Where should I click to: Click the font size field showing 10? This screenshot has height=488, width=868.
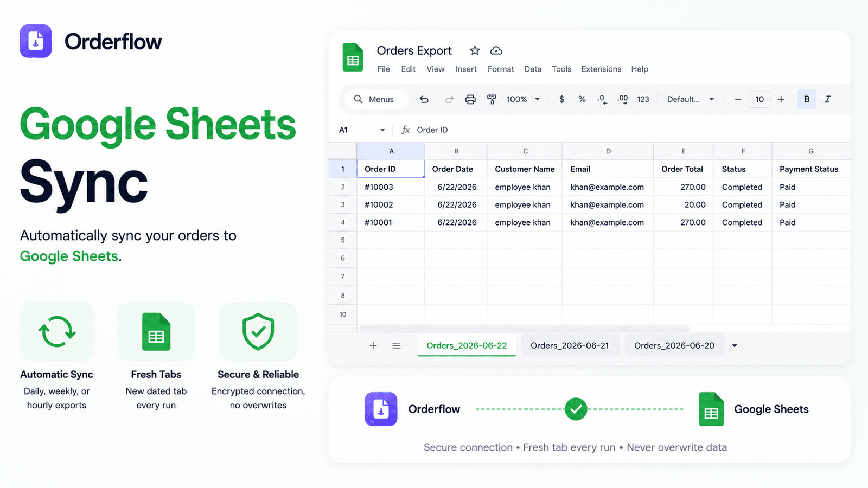[x=759, y=99]
